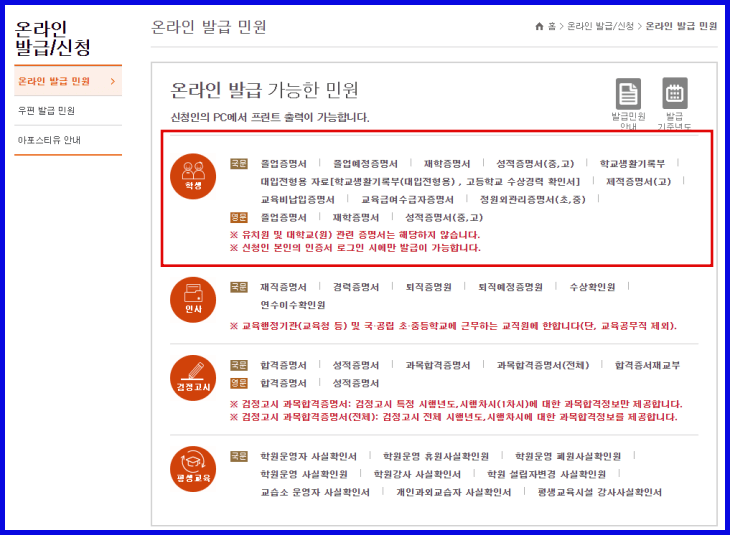Click 영문 badge in 학생 section
This screenshot has width=730, height=535.
239,217
